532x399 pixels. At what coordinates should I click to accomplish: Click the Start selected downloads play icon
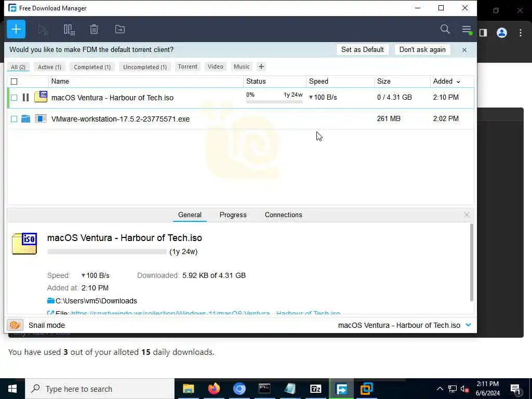(43, 30)
